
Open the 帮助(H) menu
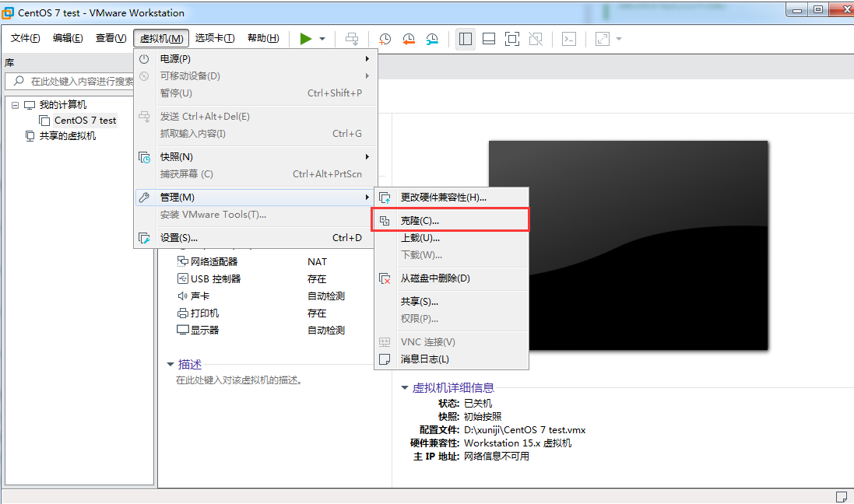coord(263,38)
